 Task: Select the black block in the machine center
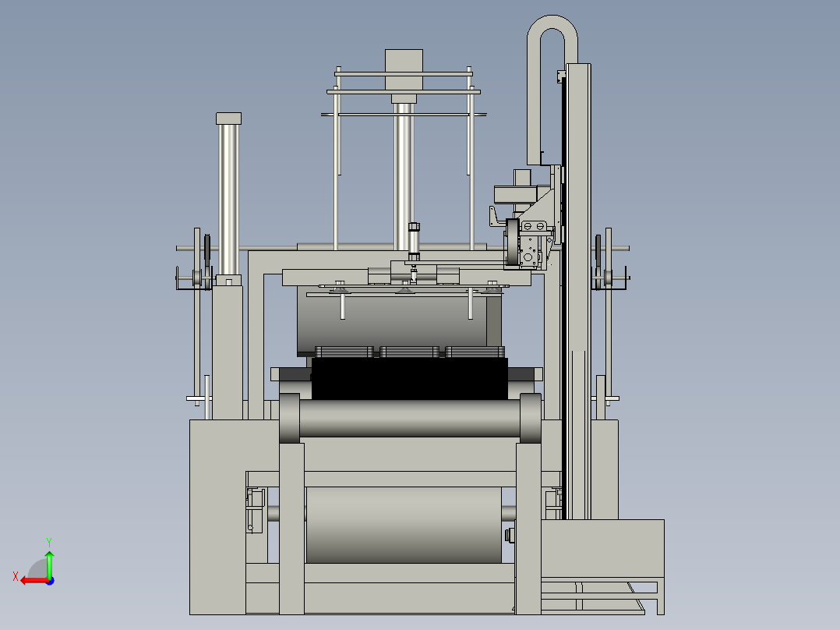pos(409,379)
